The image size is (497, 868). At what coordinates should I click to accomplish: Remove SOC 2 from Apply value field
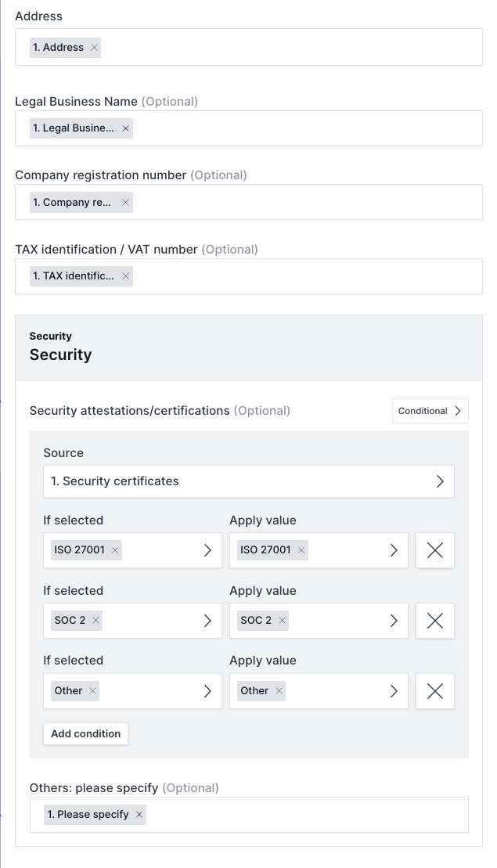[x=283, y=621]
